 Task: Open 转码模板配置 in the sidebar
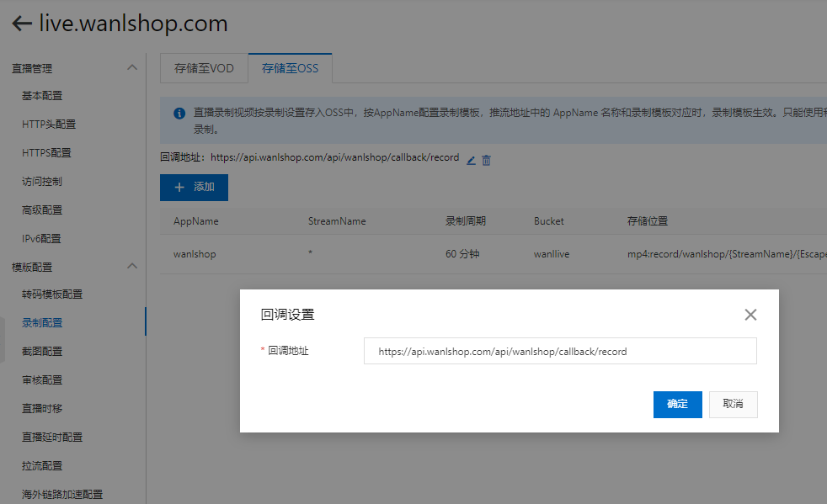tap(52, 294)
